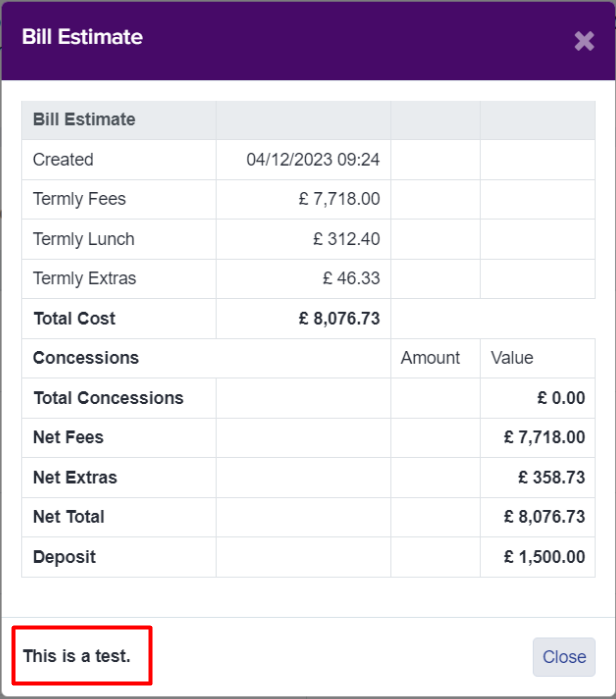616x699 pixels.
Task: Select the Deposit amount £ 1,500.00
Action: point(544,557)
